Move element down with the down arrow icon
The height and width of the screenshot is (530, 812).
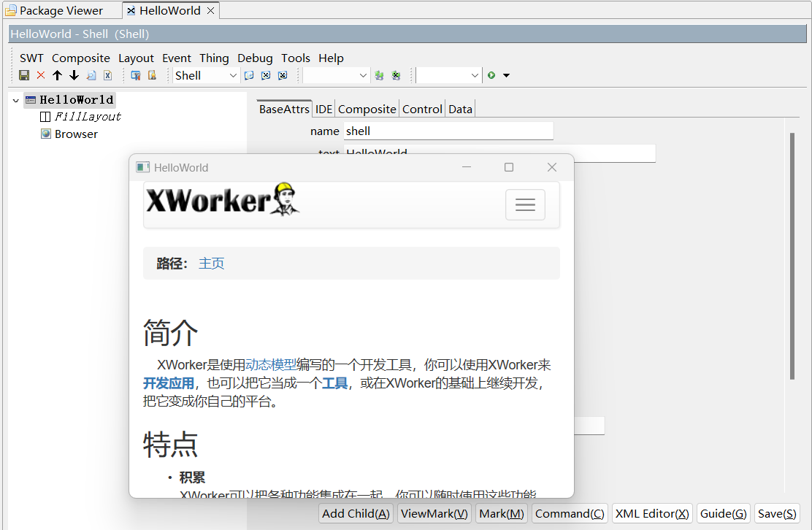tap(73, 75)
